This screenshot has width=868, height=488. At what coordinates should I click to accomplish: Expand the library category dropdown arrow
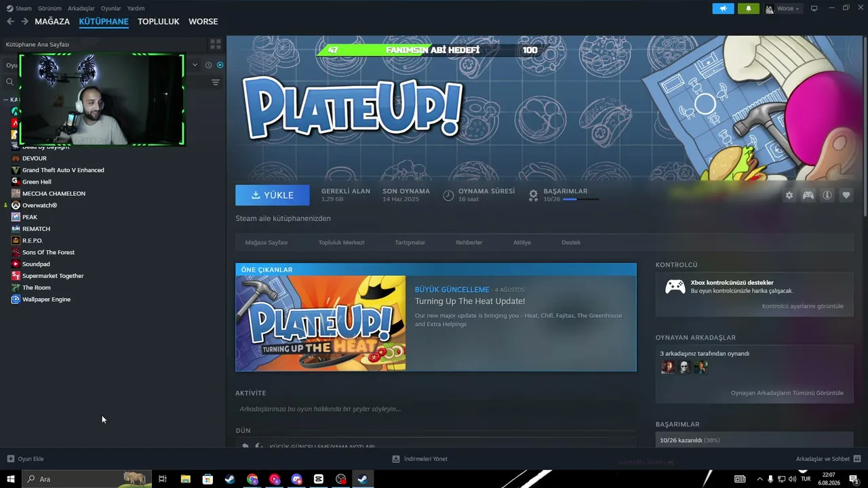(x=195, y=65)
